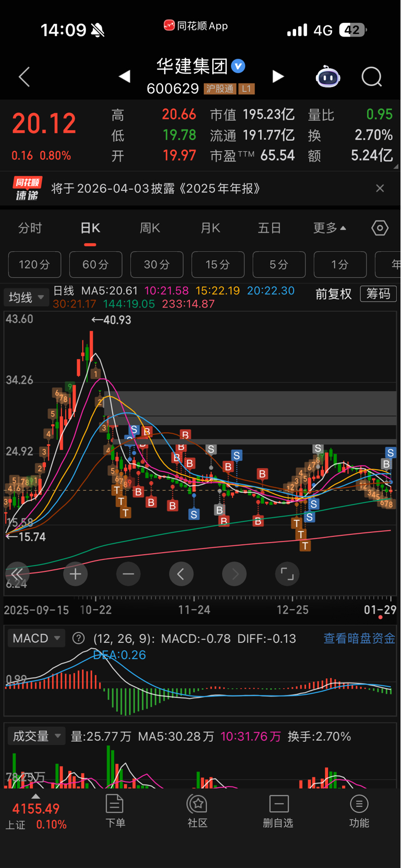Select the 5分 period button
Viewport: 401px width, 868px height.
pyautogui.click(x=279, y=265)
